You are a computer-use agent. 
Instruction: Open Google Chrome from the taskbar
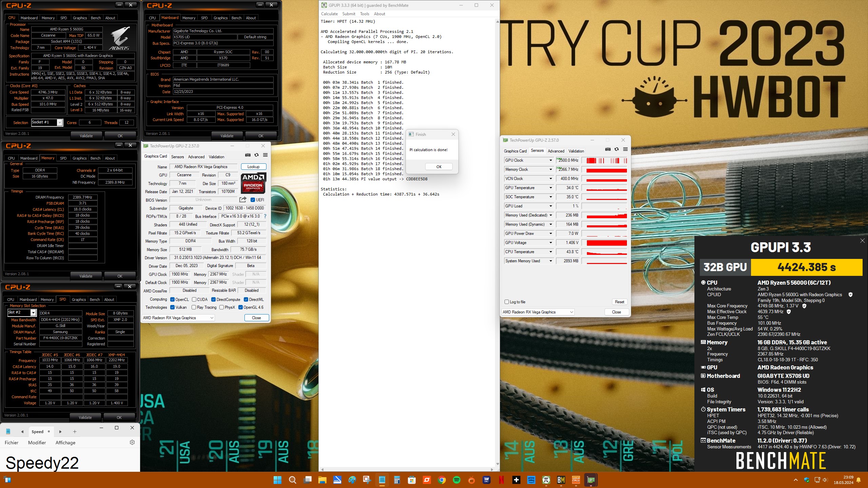click(x=441, y=480)
